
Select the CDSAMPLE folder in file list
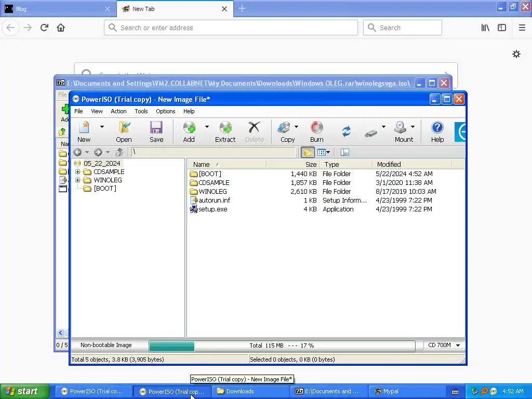click(214, 182)
